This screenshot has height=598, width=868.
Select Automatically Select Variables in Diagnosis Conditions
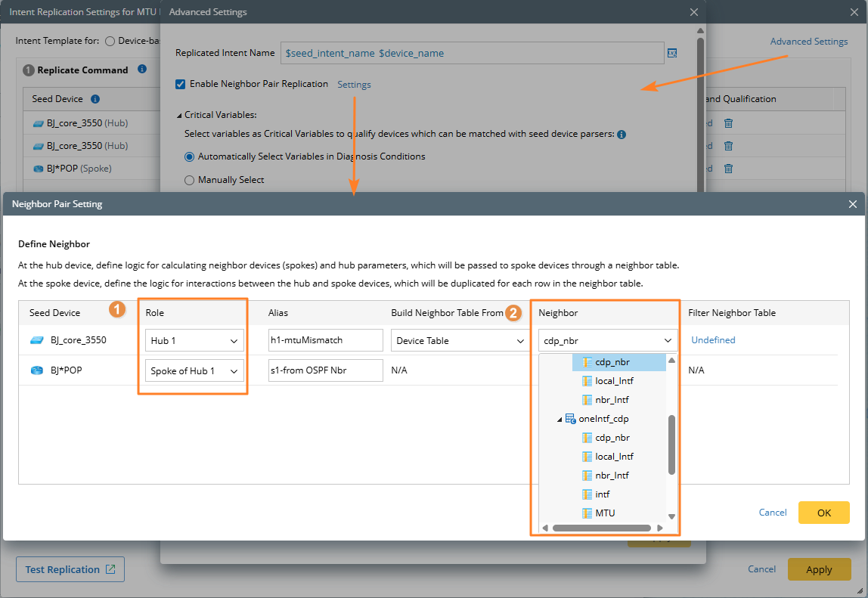click(x=190, y=156)
